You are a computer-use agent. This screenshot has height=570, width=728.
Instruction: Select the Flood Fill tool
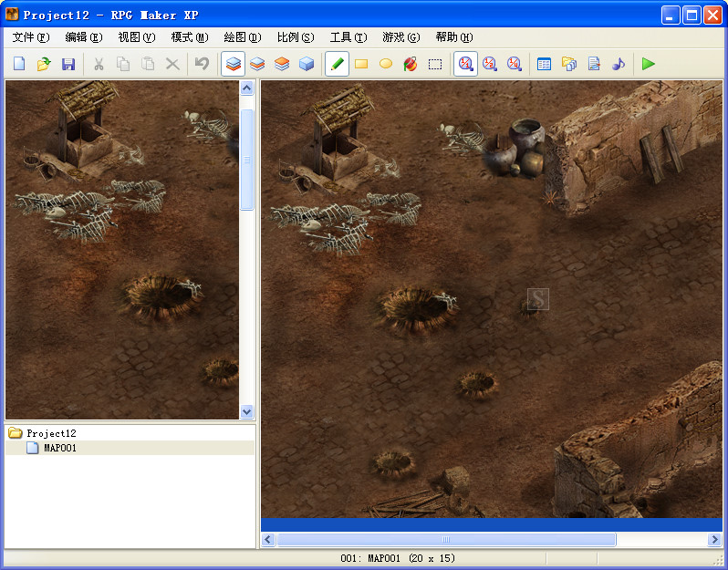point(411,64)
